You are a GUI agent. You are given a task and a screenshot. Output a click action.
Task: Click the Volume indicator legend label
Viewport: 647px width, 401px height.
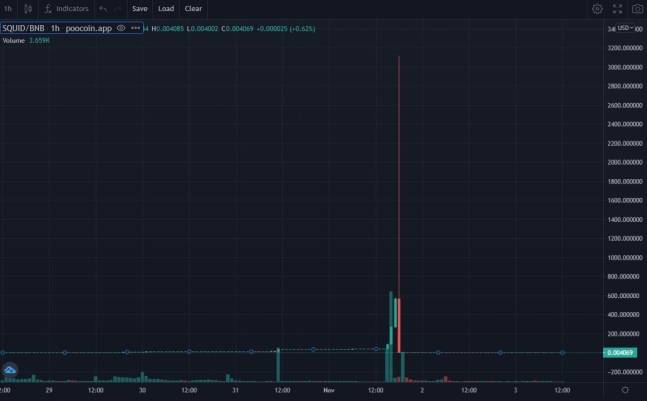(14, 40)
